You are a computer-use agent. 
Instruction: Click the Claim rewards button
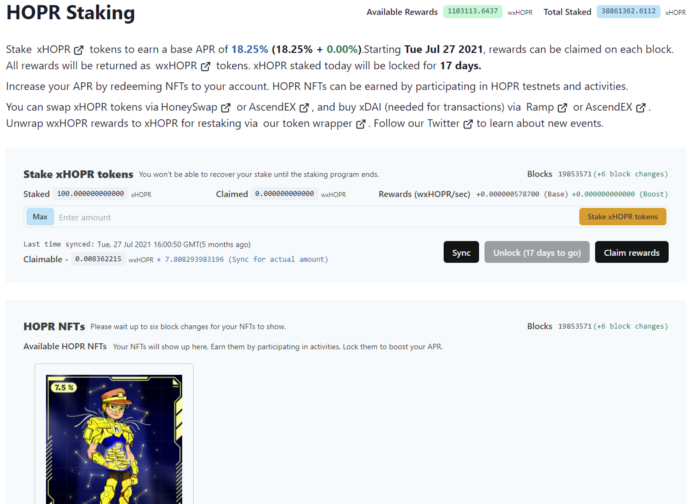(x=631, y=253)
